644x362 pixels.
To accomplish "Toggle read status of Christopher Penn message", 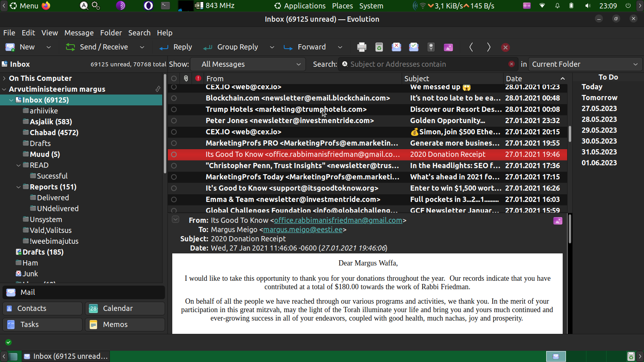I will tap(174, 166).
